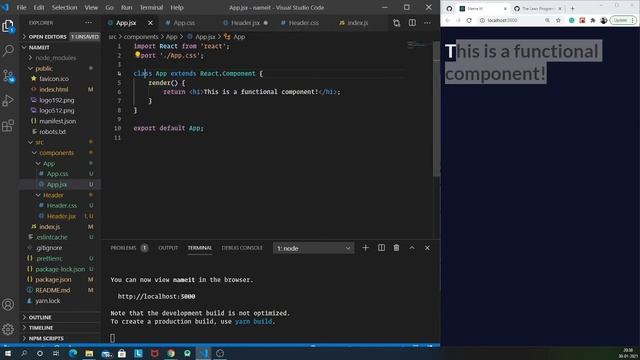Open the Explorer view in activity bar

(x=8, y=27)
